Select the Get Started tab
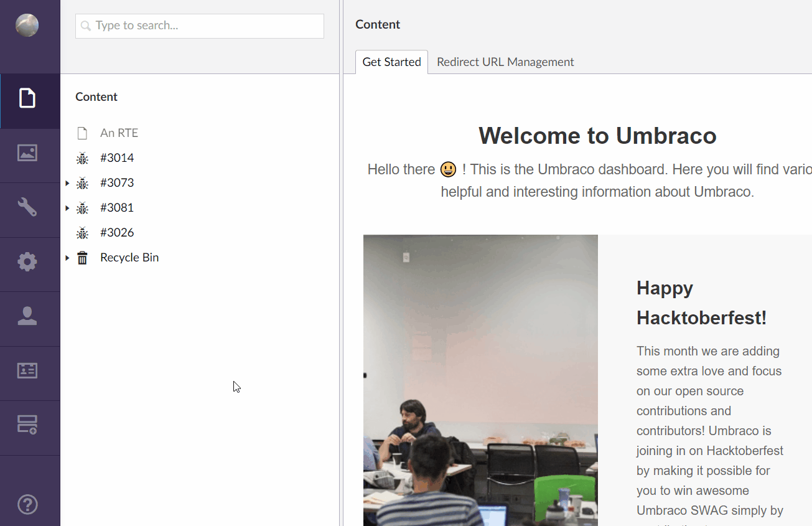Image resolution: width=812 pixels, height=526 pixels. 391,62
